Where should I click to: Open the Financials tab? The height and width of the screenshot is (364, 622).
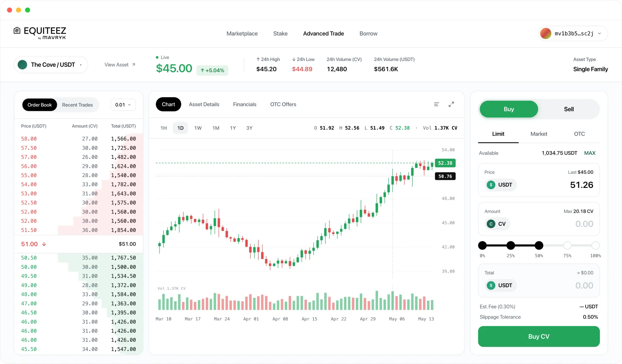(245, 104)
